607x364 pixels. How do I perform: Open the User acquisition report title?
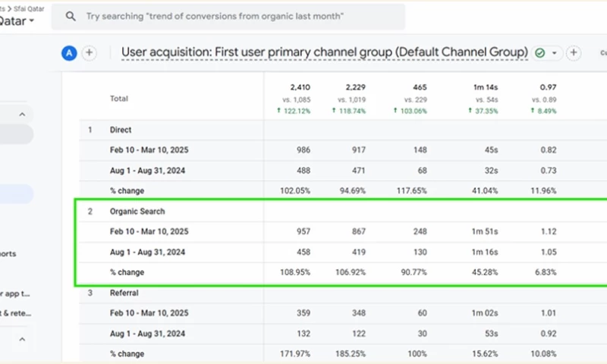[325, 52]
